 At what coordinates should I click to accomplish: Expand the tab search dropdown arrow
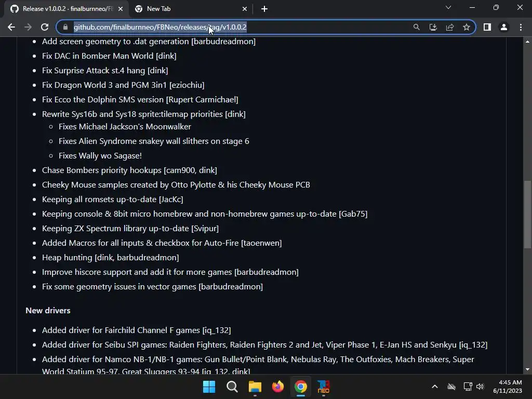point(448,7)
